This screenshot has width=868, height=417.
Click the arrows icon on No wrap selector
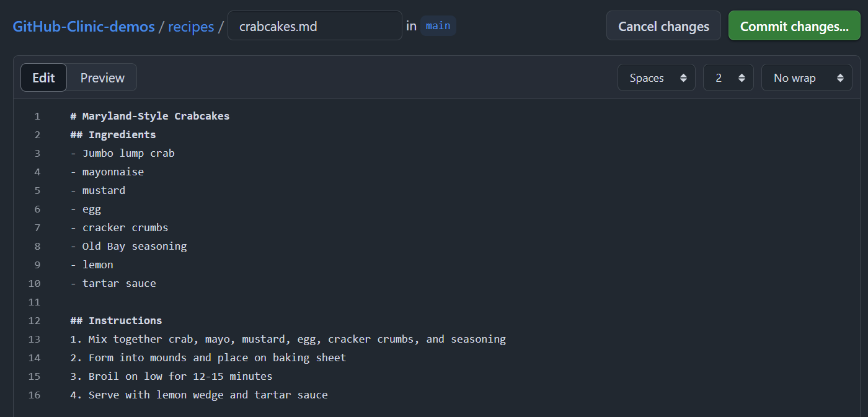[x=840, y=78]
